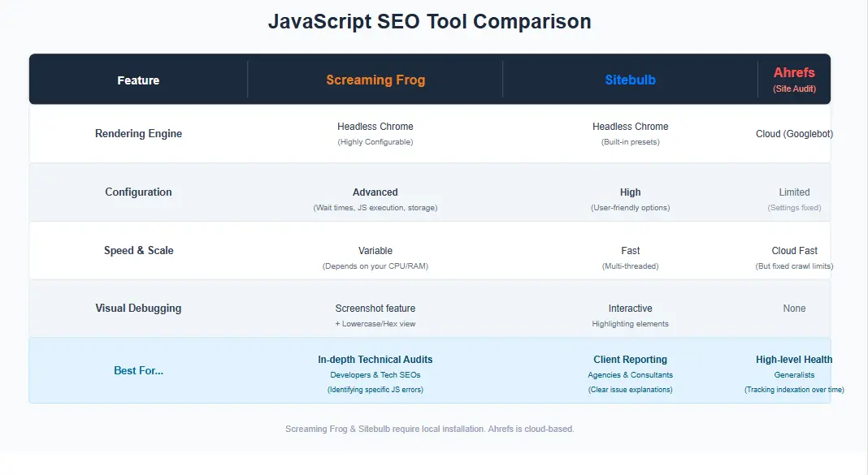The height and width of the screenshot is (475, 868).
Task: Click Developers & Tech SEOs text
Action: click(375, 375)
